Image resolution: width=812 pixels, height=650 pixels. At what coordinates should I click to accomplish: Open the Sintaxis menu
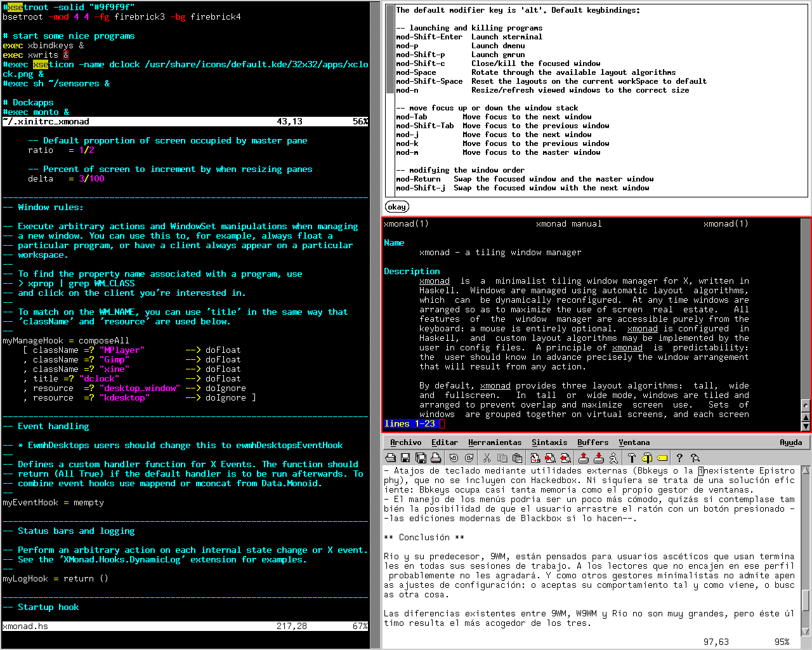click(x=549, y=442)
